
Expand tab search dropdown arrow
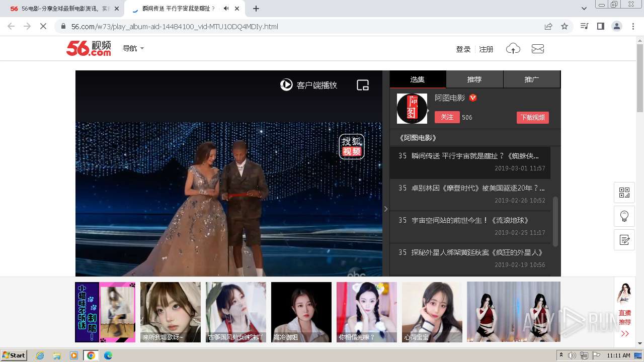point(584,9)
